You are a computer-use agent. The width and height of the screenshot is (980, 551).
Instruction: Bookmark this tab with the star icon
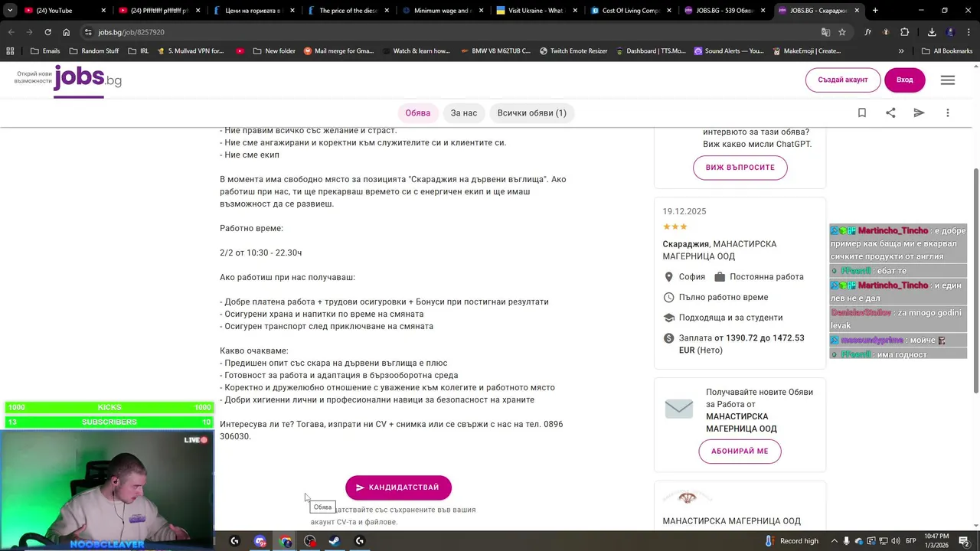[x=842, y=32]
